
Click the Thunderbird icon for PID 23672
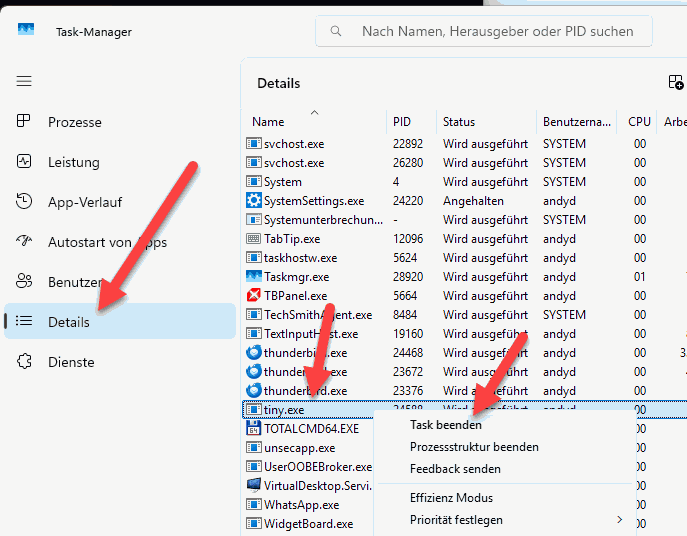(254, 371)
